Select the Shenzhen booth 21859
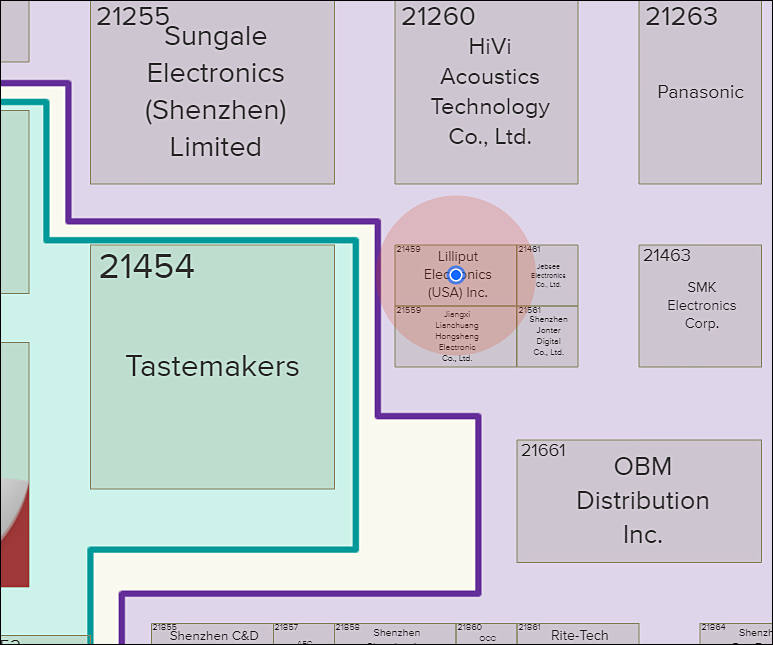The image size is (773, 645). pyautogui.click(x=395, y=634)
